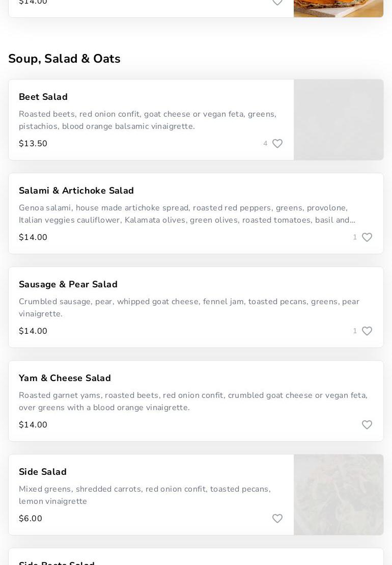The height and width of the screenshot is (565, 392).
Task: Favorite the Yam & Cheese Salad
Action: (x=367, y=425)
